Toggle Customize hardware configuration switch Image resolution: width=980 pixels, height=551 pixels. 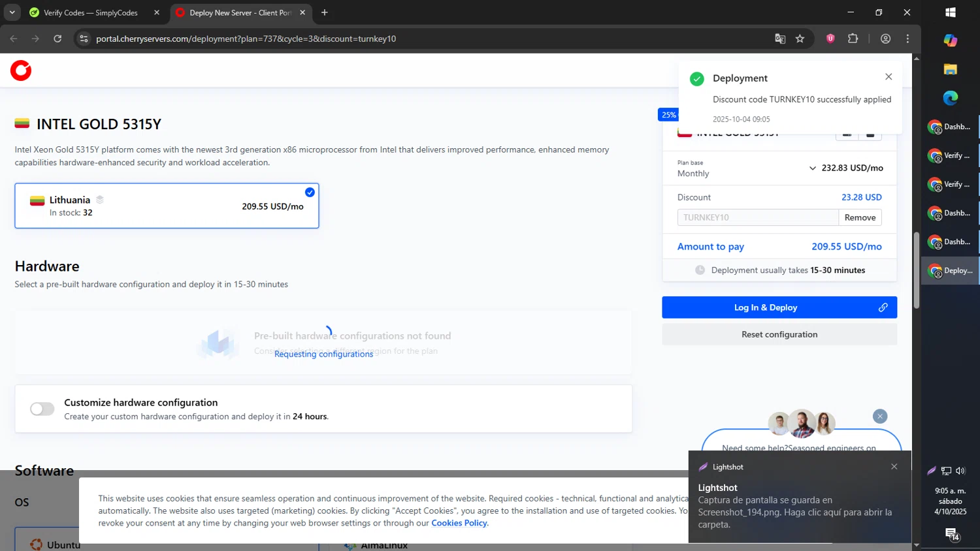pos(42,409)
